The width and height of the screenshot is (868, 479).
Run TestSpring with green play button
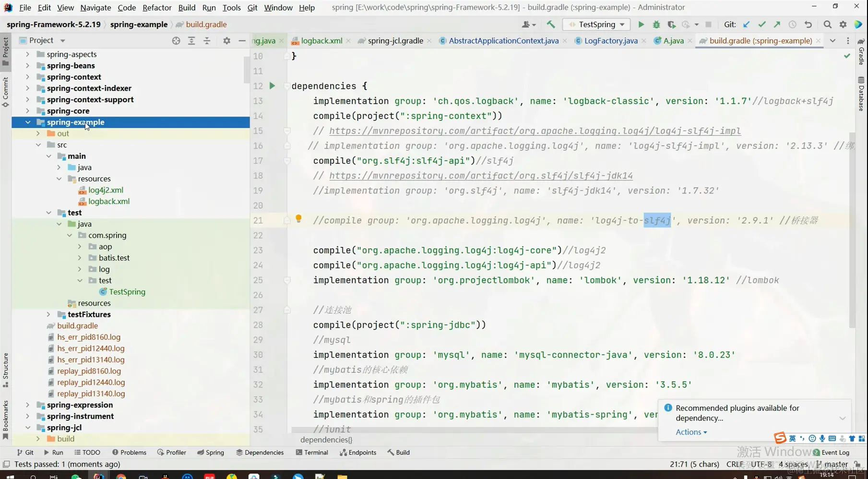(x=641, y=24)
